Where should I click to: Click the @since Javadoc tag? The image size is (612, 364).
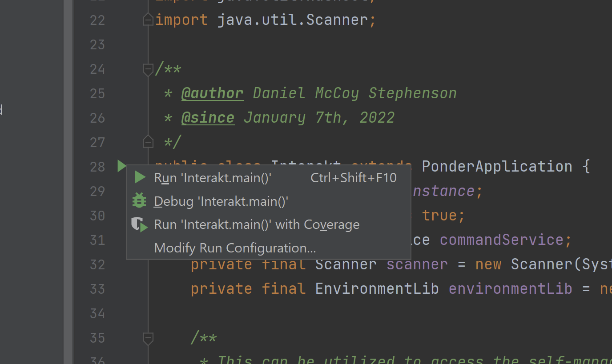point(207,118)
